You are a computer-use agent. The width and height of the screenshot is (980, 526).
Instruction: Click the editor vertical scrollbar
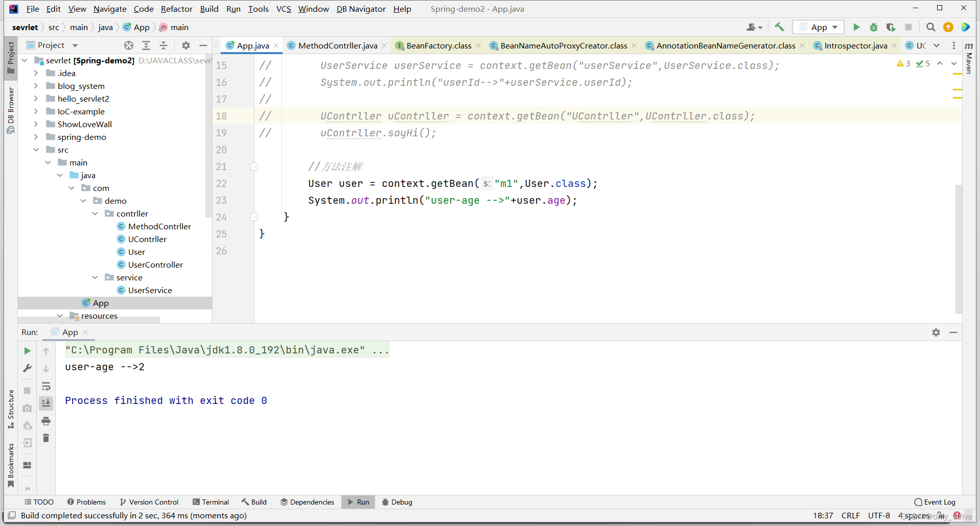click(x=959, y=249)
